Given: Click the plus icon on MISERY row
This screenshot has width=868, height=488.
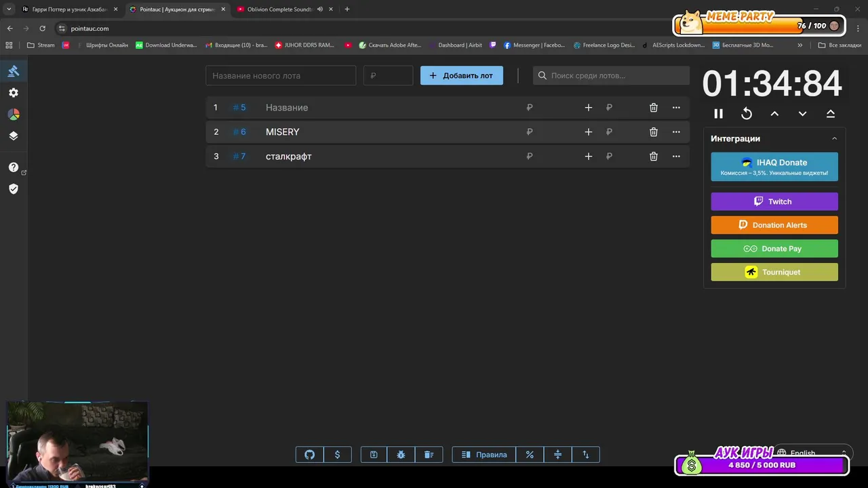Looking at the screenshot, I should (x=589, y=132).
